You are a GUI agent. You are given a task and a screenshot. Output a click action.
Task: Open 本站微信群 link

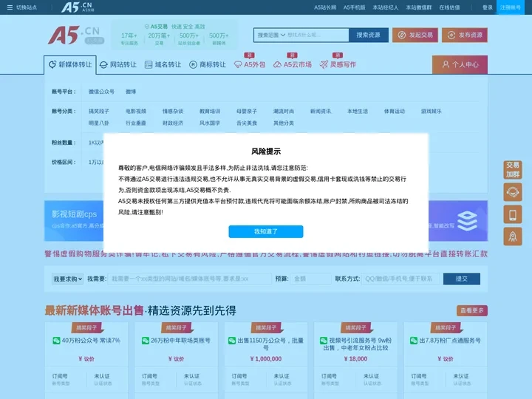click(x=419, y=7)
